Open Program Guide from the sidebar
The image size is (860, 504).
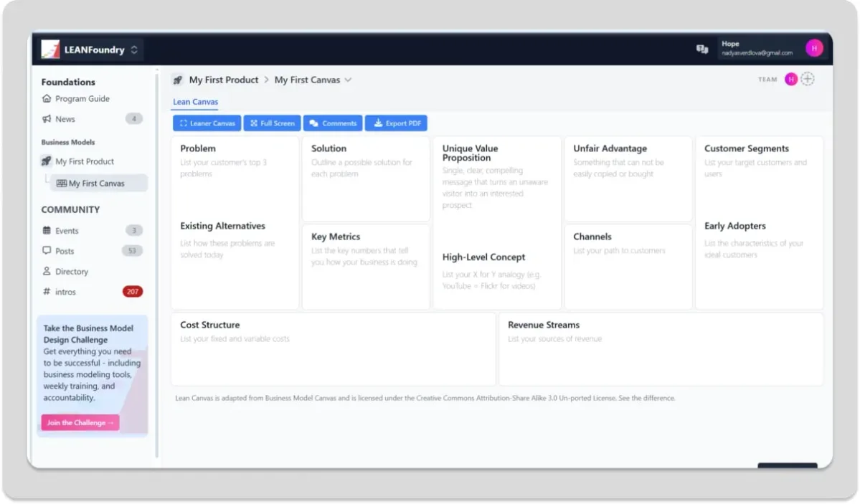82,99
